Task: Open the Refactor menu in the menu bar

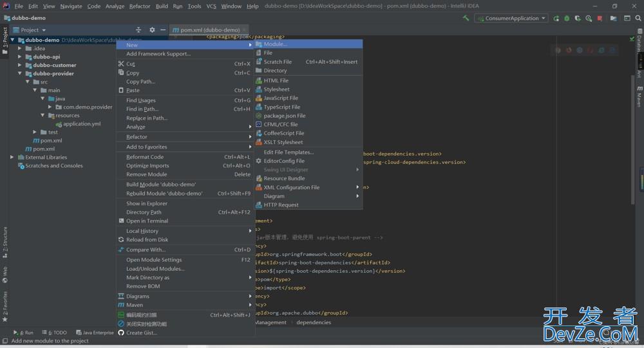Action: (140, 6)
